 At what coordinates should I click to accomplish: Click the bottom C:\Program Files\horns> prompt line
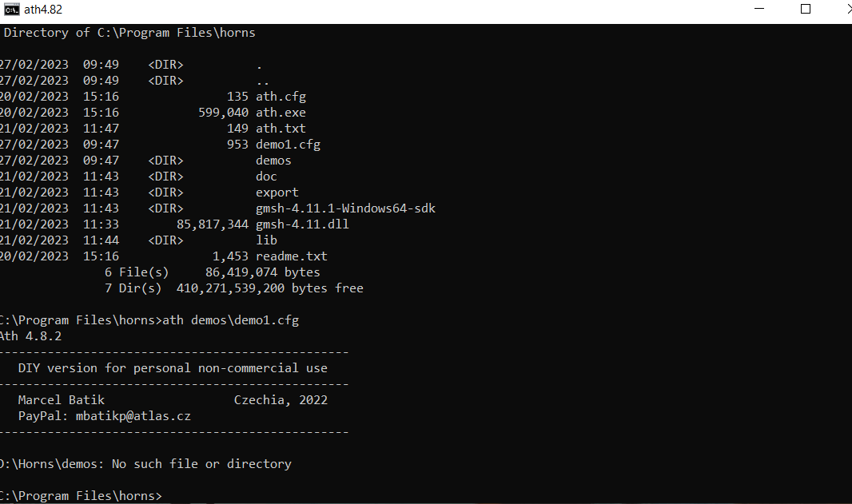(81, 496)
